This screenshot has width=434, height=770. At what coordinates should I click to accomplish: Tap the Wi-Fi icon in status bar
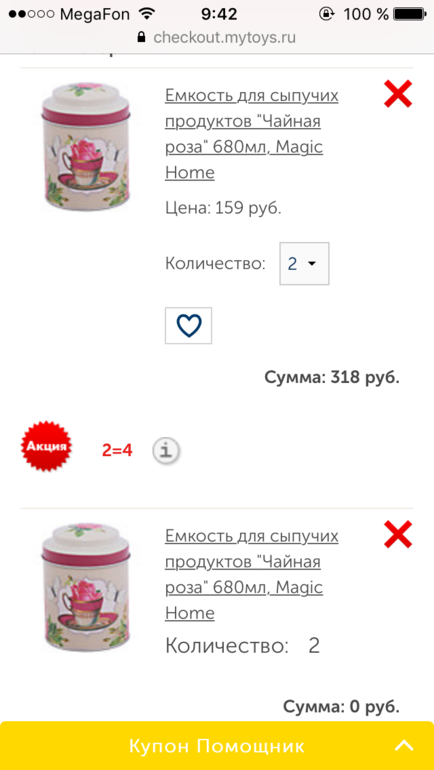(x=146, y=14)
